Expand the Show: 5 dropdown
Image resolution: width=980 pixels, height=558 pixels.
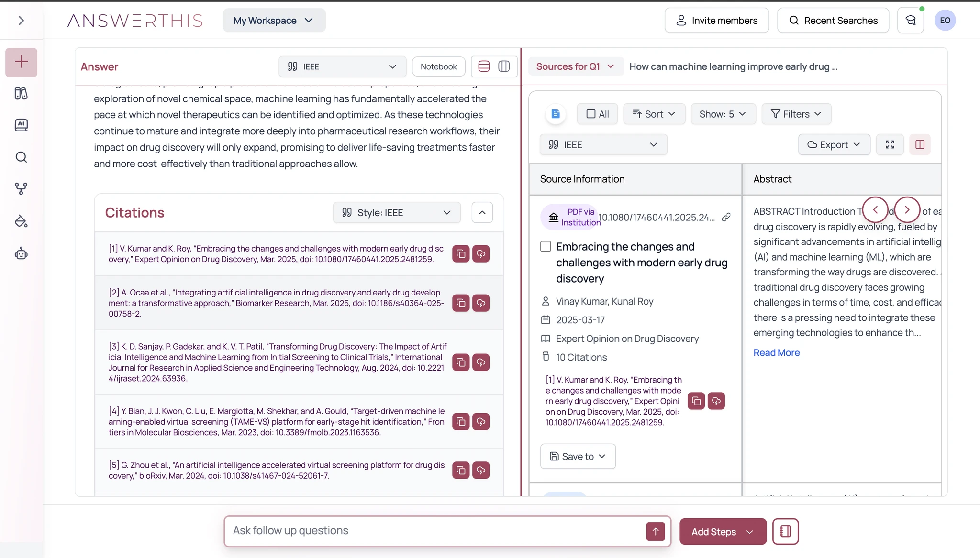point(723,114)
